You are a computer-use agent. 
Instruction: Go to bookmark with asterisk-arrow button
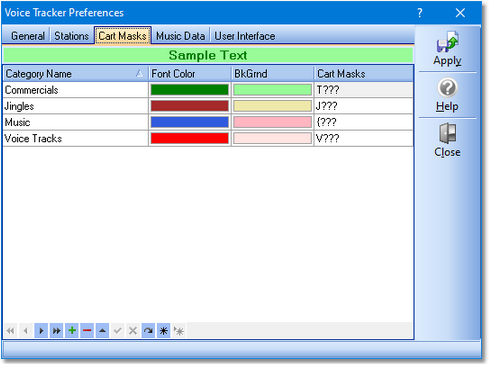(179, 330)
